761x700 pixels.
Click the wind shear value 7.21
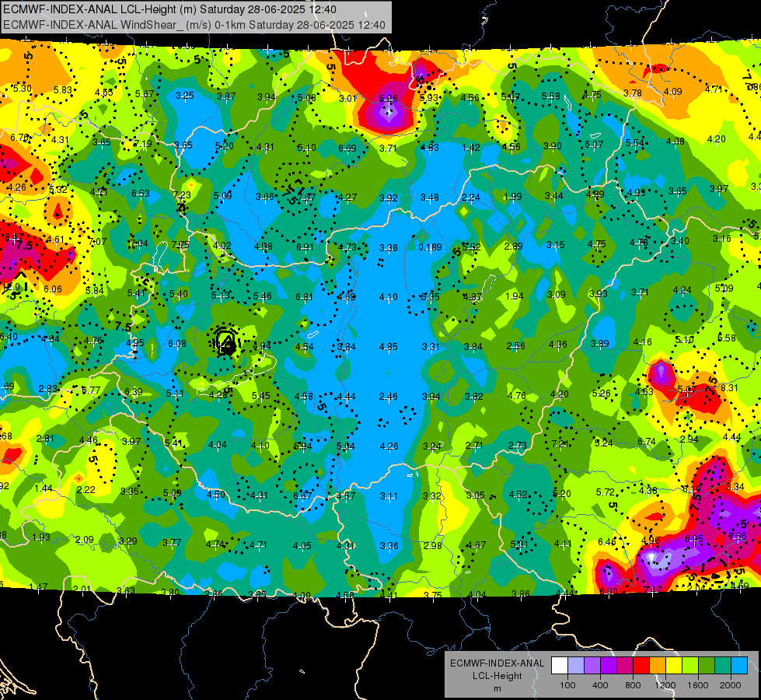click(560, 443)
